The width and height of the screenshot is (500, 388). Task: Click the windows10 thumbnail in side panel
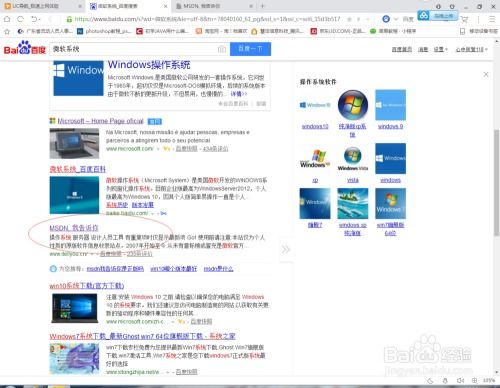pos(315,105)
